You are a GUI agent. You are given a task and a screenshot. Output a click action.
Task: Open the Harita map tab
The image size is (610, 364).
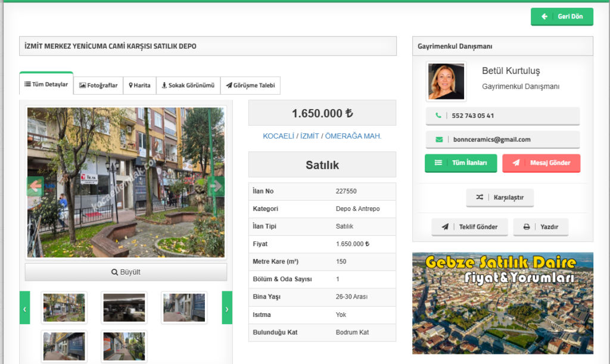pyautogui.click(x=140, y=85)
